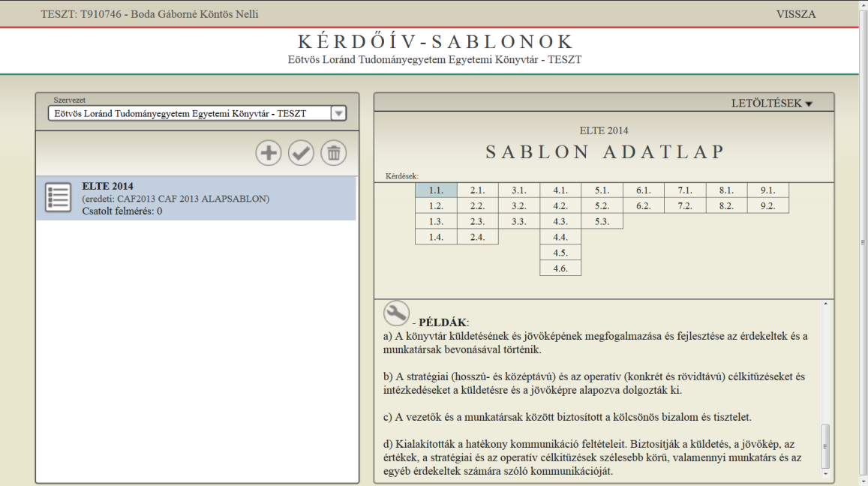The image size is (868, 486).
Task: Select question 4.4.
Action: (560, 237)
